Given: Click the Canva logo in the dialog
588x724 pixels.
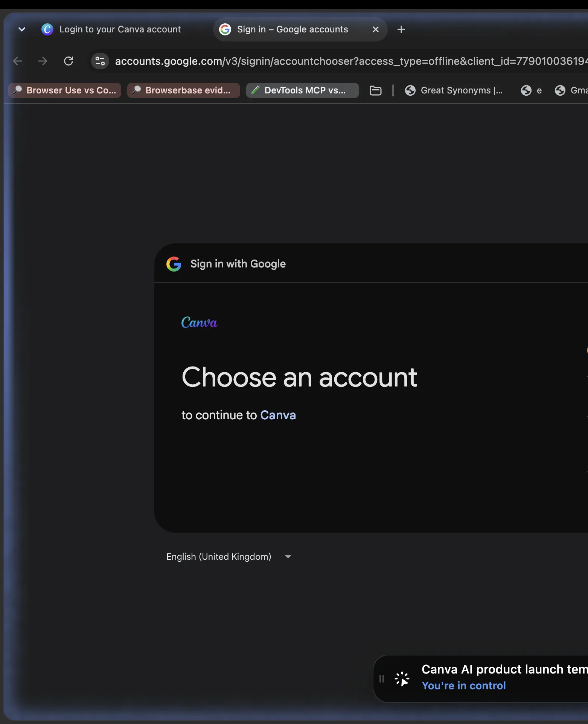Looking at the screenshot, I should [200, 322].
